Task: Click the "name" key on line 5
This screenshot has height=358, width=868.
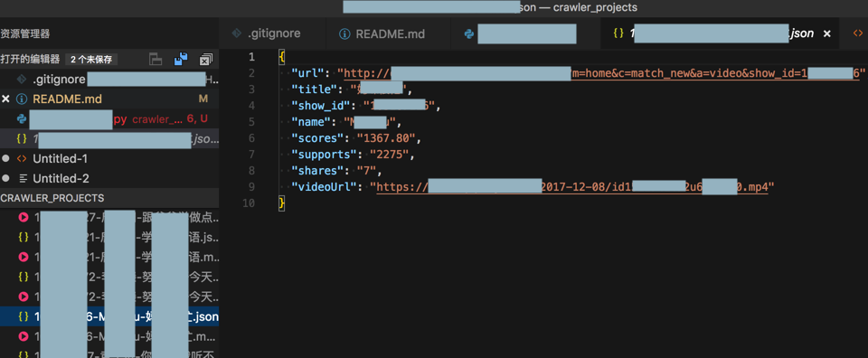Action: [312, 122]
